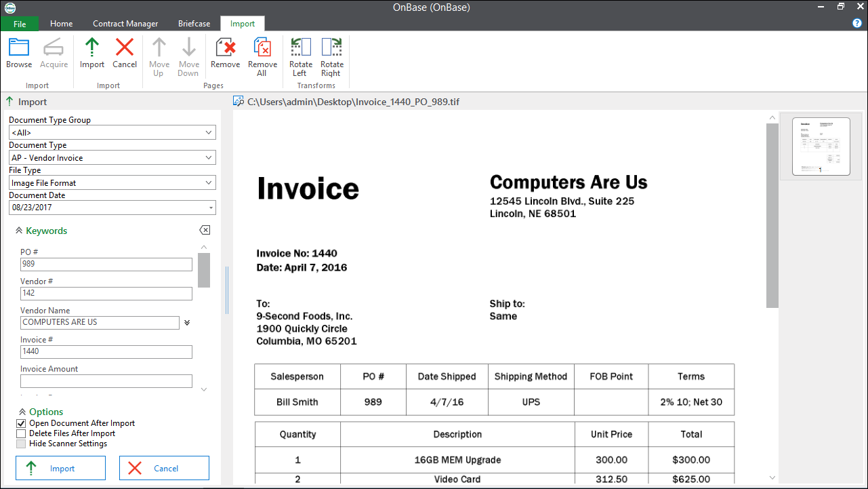Remove the current page using the Remove icon
The width and height of the screenshot is (868, 489).
coord(225,47)
